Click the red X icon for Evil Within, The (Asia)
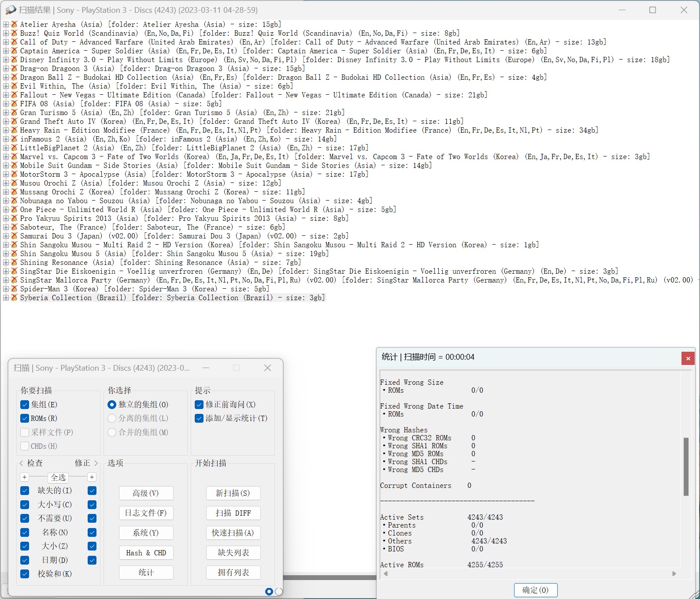The width and height of the screenshot is (700, 599). [x=14, y=86]
